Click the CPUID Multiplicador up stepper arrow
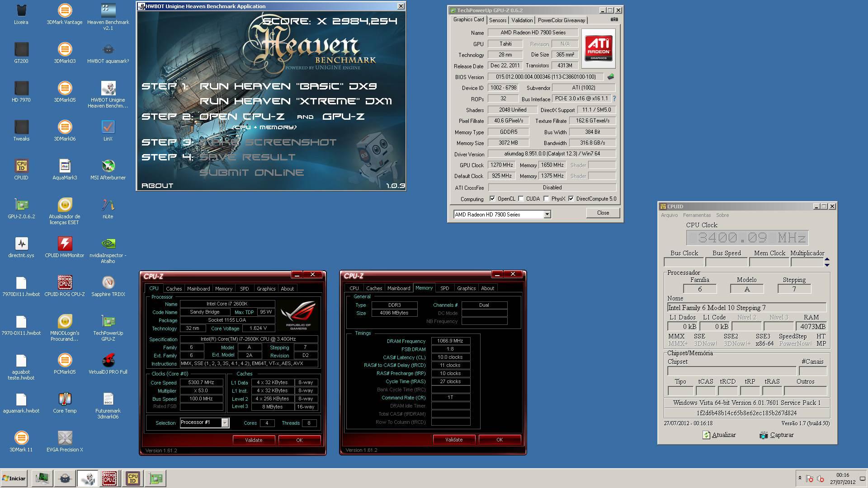Image resolution: width=868 pixels, height=488 pixels. [827, 259]
